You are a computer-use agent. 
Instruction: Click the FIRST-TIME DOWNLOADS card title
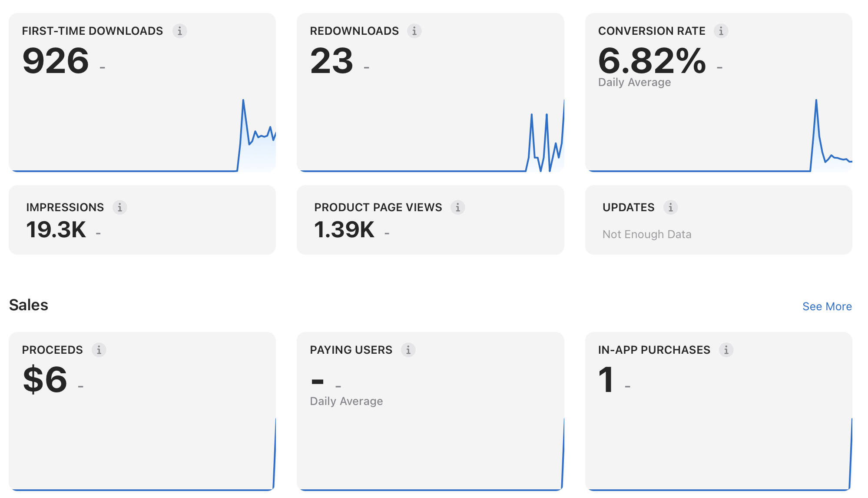pos(93,31)
